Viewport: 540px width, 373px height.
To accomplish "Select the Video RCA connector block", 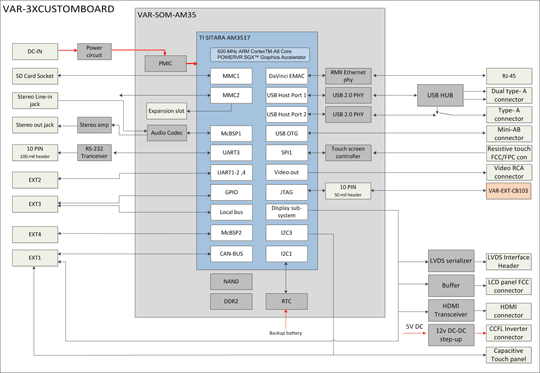I will coord(509,172).
